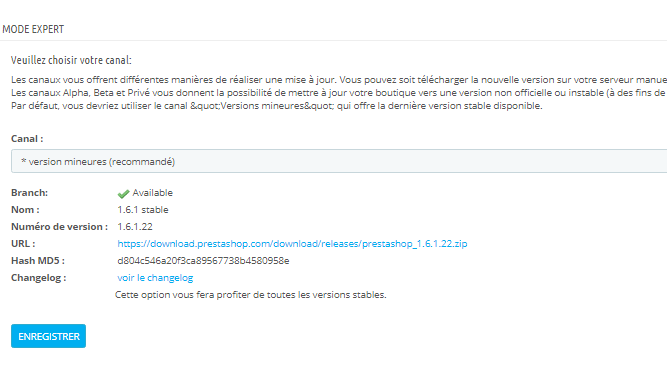
Task: Click the Canal field label
Action: pyautogui.click(x=27, y=139)
